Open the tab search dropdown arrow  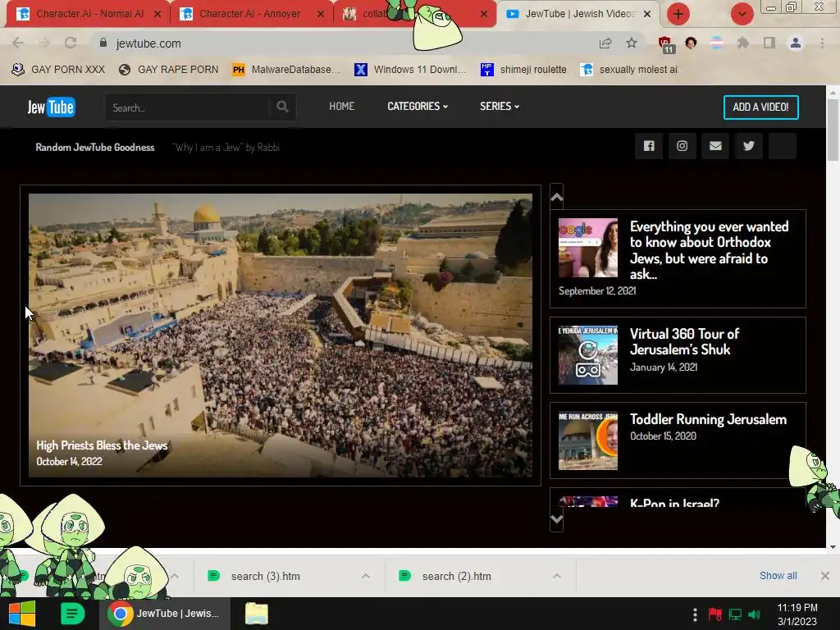click(x=742, y=14)
